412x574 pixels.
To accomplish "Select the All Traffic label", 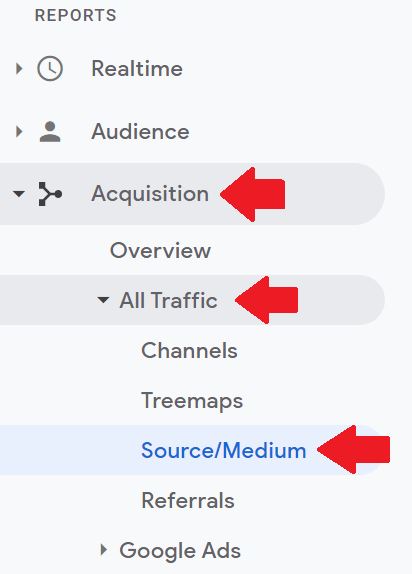I will (x=168, y=301).
